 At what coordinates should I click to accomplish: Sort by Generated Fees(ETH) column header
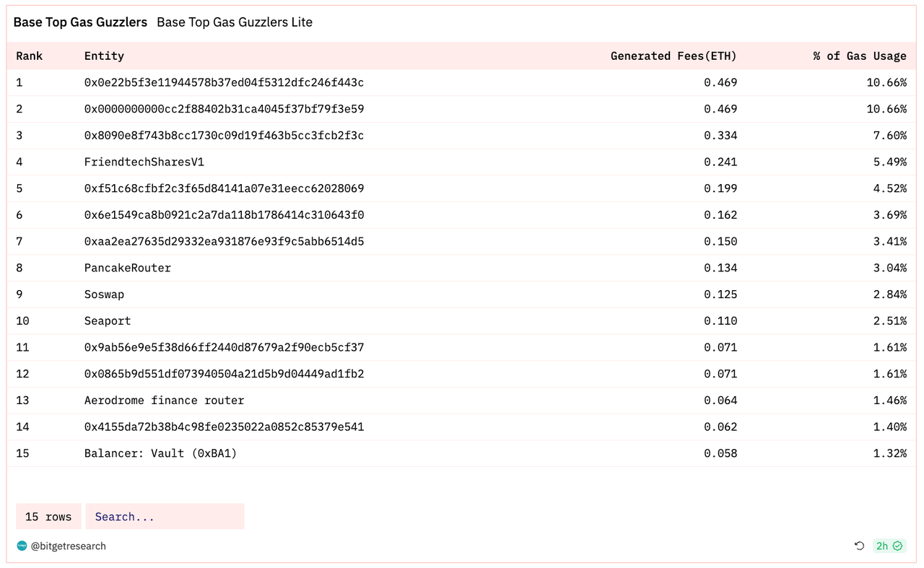(674, 56)
